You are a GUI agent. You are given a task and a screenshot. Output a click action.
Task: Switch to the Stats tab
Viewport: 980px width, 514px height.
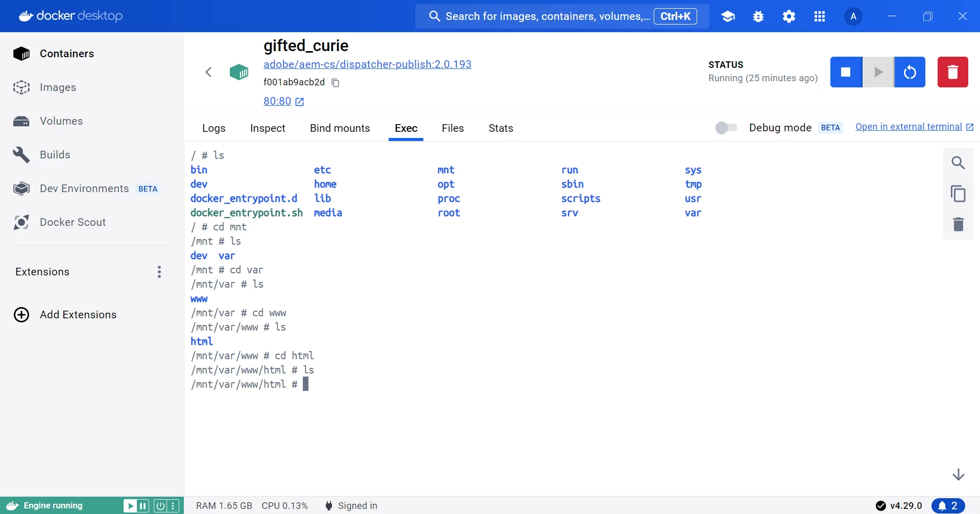click(500, 128)
